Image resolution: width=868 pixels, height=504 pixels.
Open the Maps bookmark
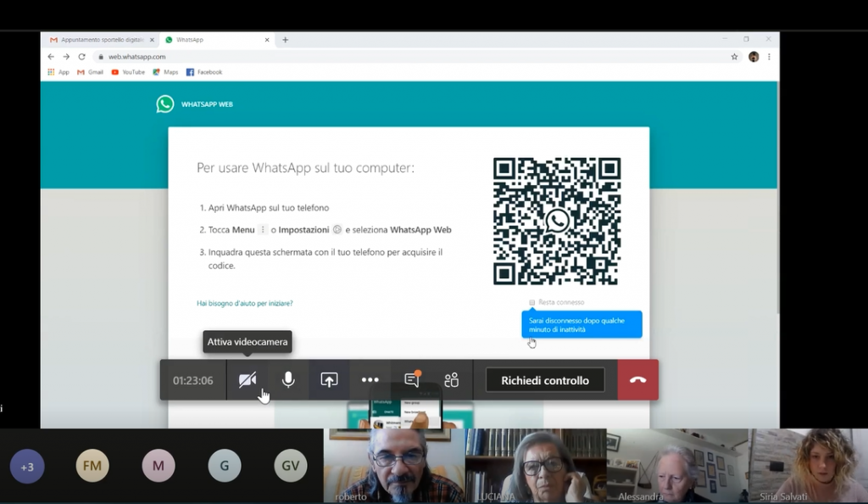tap(165, 72)
